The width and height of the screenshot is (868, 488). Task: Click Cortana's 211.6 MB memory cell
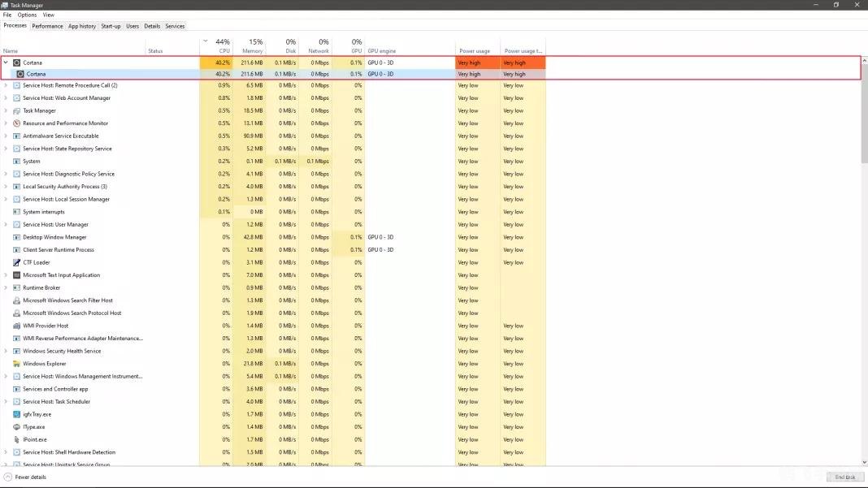pos(250,63)
